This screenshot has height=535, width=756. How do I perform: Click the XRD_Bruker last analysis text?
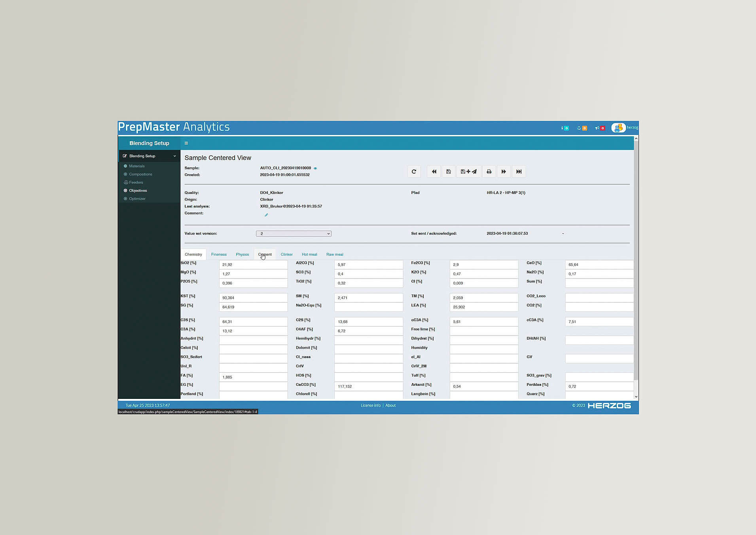click(291, 207)
